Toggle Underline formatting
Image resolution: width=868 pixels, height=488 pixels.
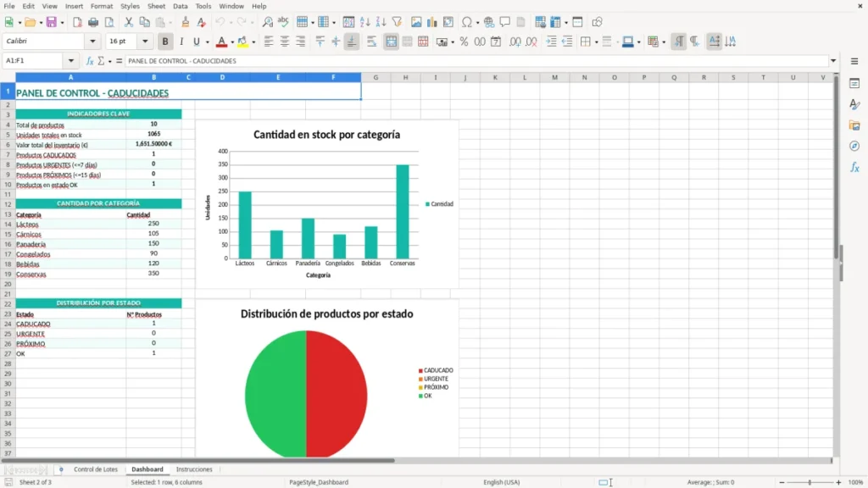[x=196, y=42]
